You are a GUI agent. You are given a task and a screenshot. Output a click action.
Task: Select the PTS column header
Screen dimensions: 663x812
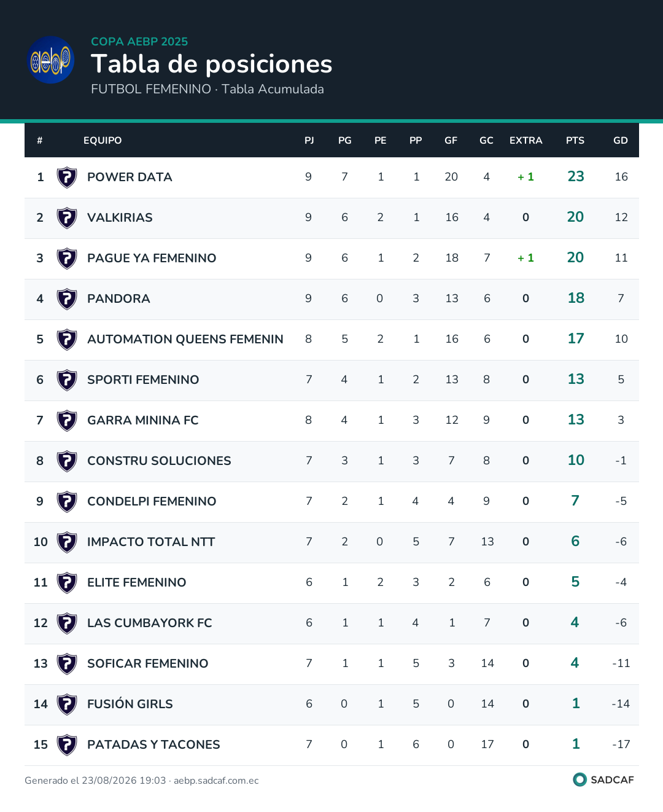pos(575,141)
